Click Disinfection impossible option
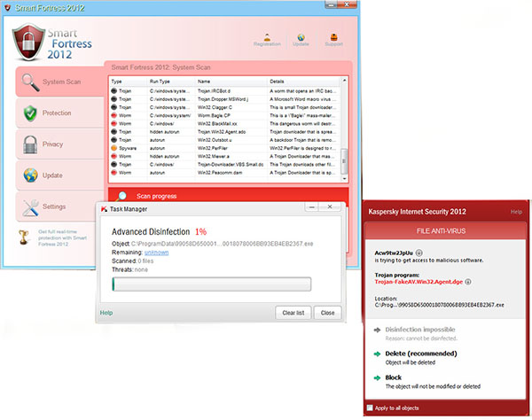 click(420, 330)
